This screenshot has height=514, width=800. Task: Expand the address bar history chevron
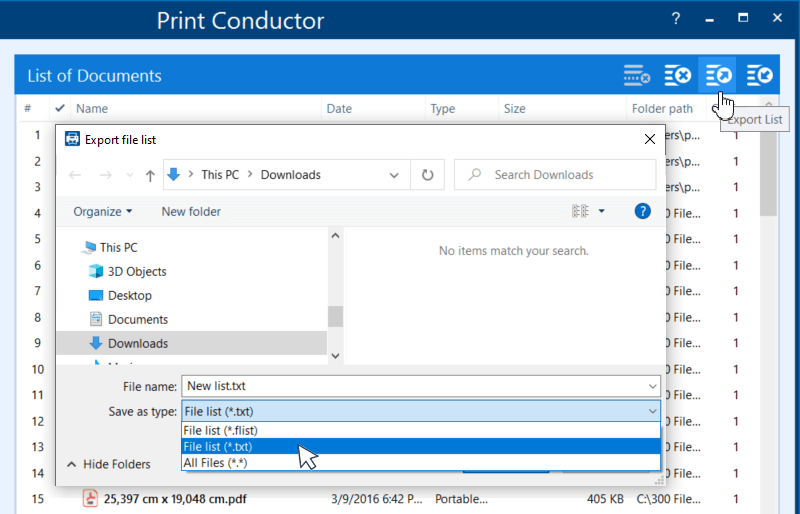(x=394, y=175)
